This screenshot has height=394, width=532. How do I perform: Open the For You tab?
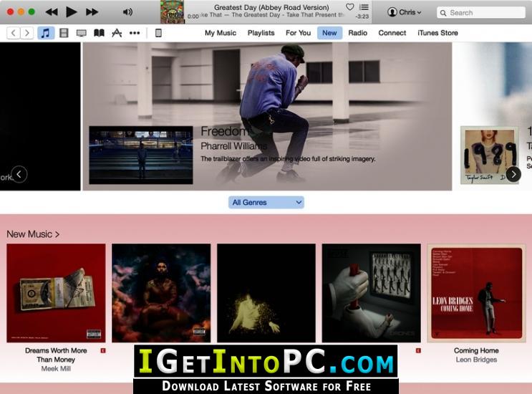[x=299, y=33]
